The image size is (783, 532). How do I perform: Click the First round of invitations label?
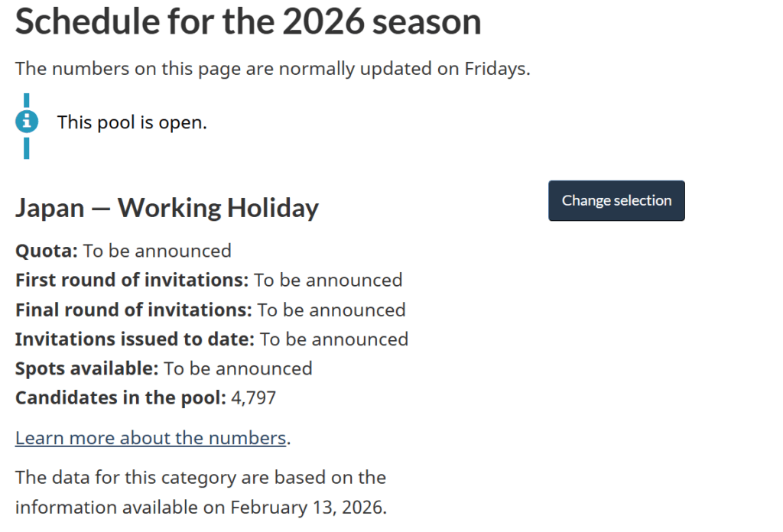point(132,280)
